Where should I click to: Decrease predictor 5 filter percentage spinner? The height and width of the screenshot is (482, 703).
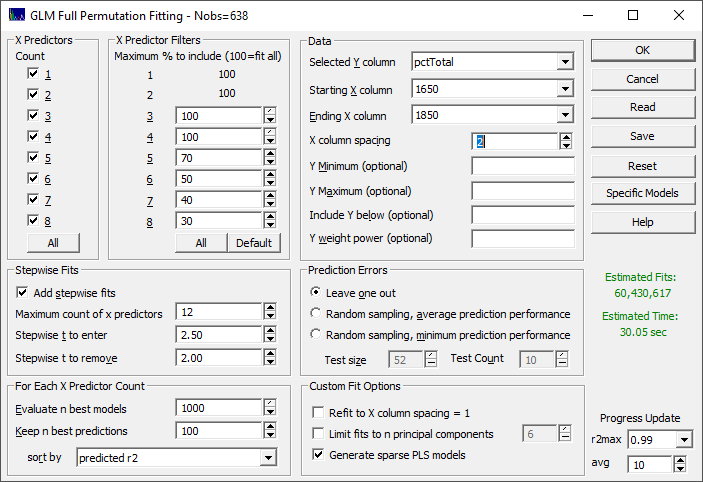(270, 162)
